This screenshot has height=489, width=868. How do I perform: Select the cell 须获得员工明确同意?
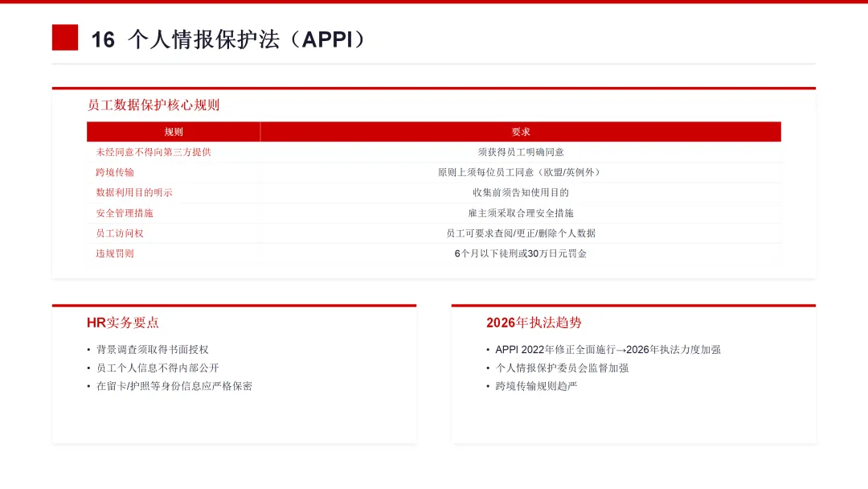pyautogui.click(x=520, y=152)
